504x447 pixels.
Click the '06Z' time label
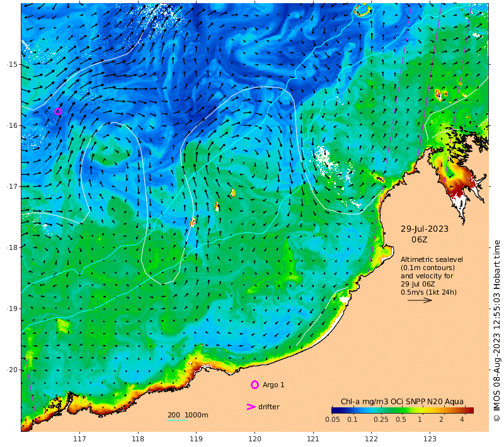[420, 240]
